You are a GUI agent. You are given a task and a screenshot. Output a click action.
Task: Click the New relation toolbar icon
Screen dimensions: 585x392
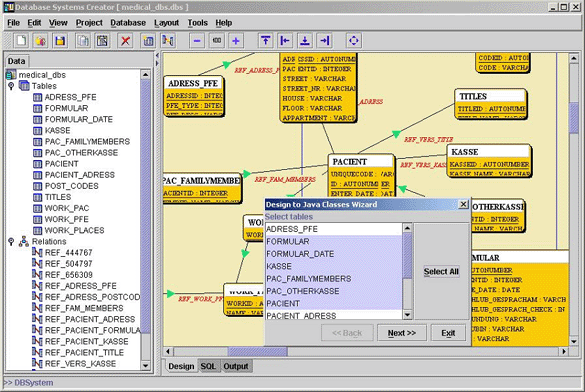tap(168, 40)
